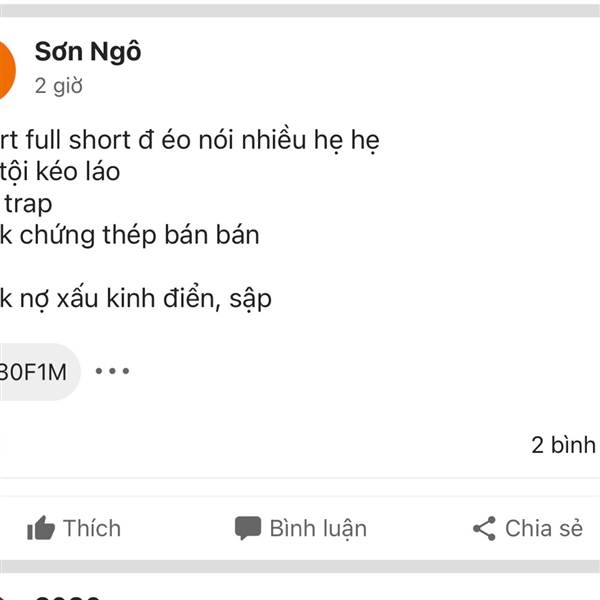Screen dimensions: 600x600
Task: View the "2 bình" comments count
Action: (x=563, y=445)
